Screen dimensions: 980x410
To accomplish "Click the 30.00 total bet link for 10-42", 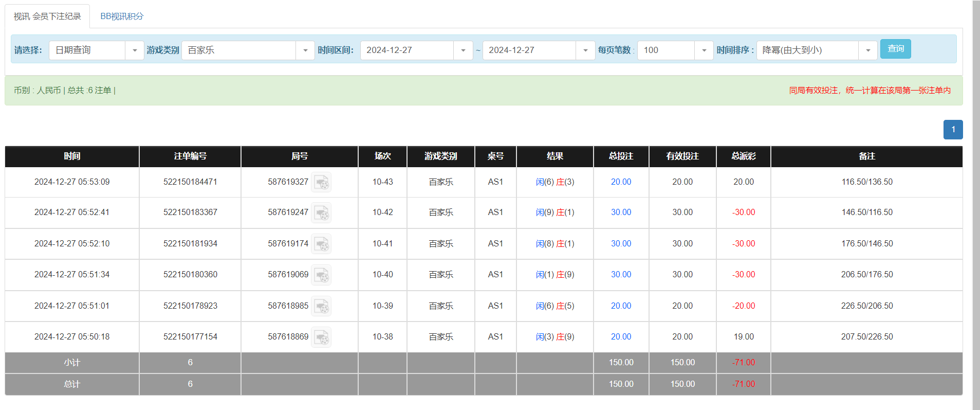I will point(621,212).
